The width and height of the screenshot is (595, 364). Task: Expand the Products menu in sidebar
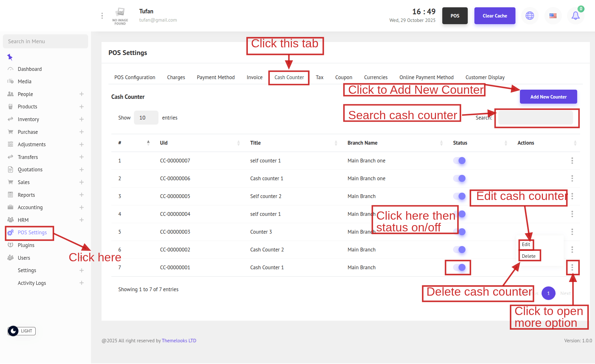(x=81, y=106)
